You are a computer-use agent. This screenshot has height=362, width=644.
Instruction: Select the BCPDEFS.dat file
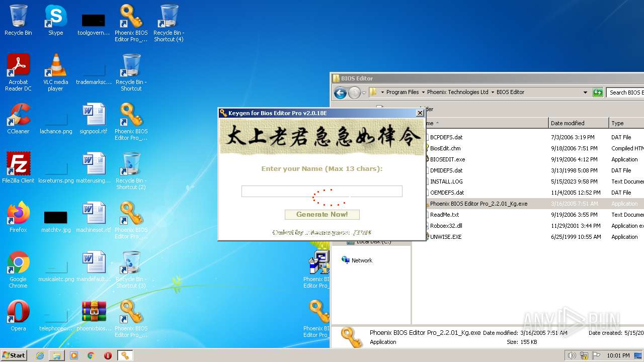446,137
